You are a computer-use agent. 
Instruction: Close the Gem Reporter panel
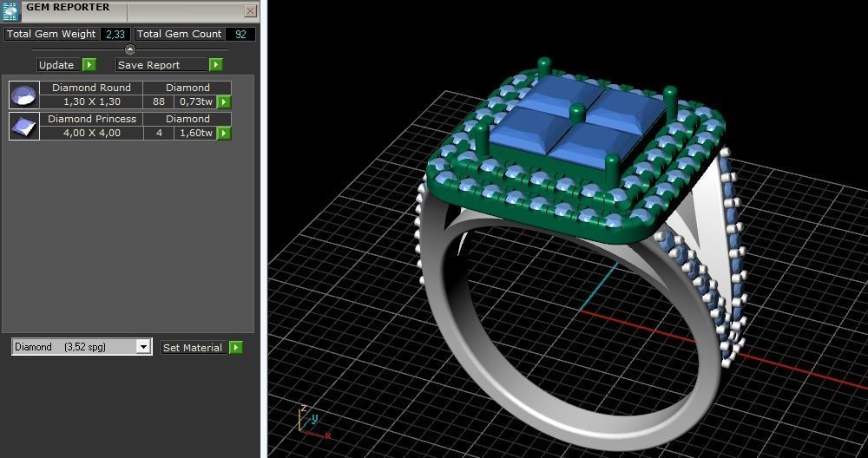point(250,11)
